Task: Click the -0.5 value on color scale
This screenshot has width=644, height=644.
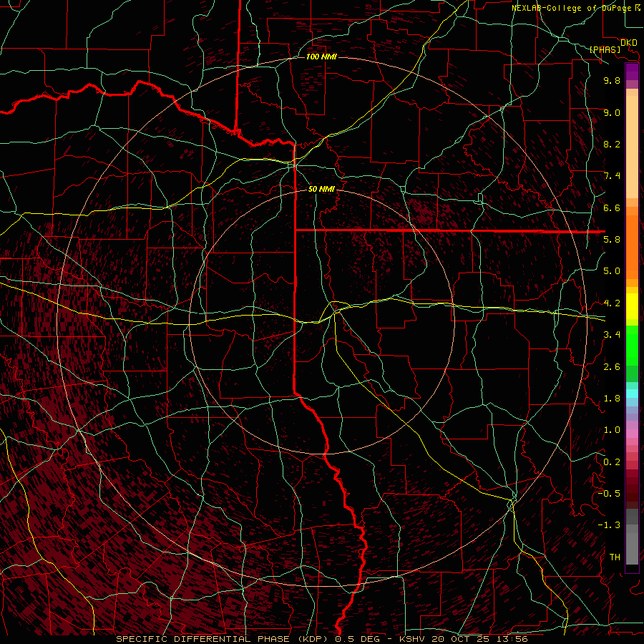Action: click(x=609, y=493)
